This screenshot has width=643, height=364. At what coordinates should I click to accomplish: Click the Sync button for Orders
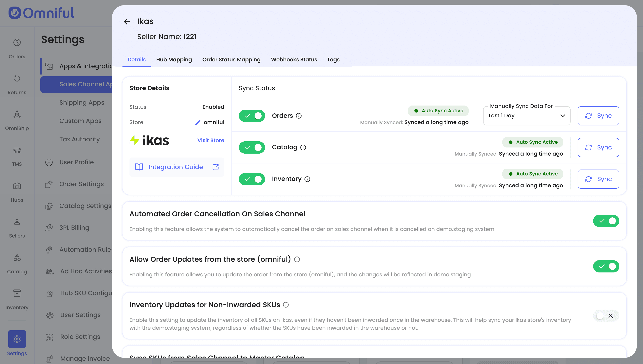[x=598, y=116]
